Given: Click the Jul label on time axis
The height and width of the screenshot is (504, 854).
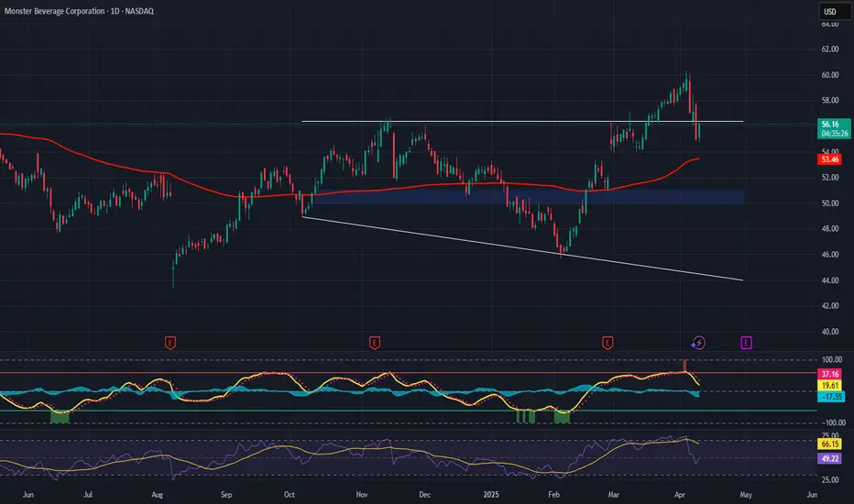Looking at the screenshot, I should pos(88,495).
